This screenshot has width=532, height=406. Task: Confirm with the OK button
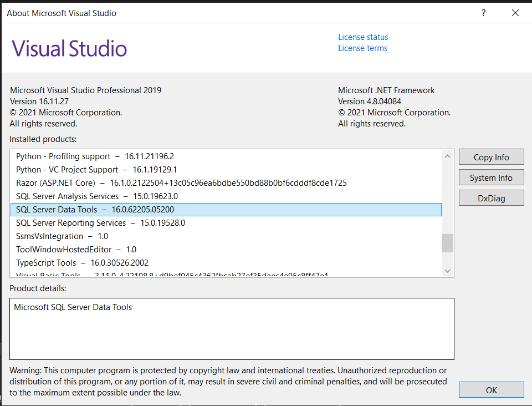[492, 390]
